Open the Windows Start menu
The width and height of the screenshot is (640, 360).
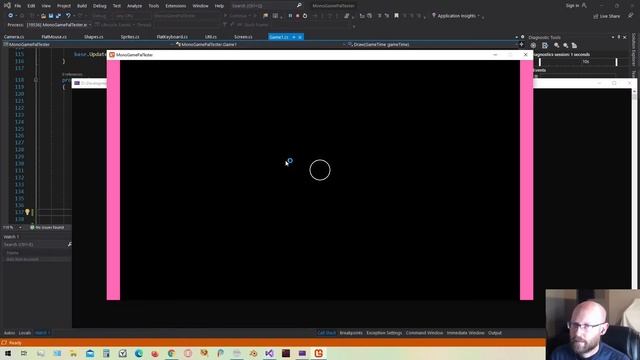[x=8, y=353]
